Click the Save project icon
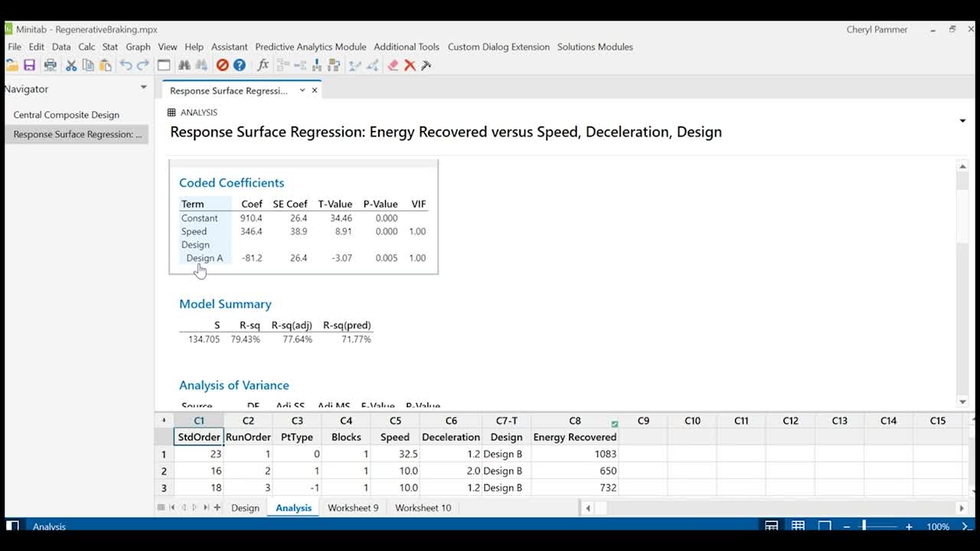The width and height of the screenshot is (980, 551). [x=29, y=66]
